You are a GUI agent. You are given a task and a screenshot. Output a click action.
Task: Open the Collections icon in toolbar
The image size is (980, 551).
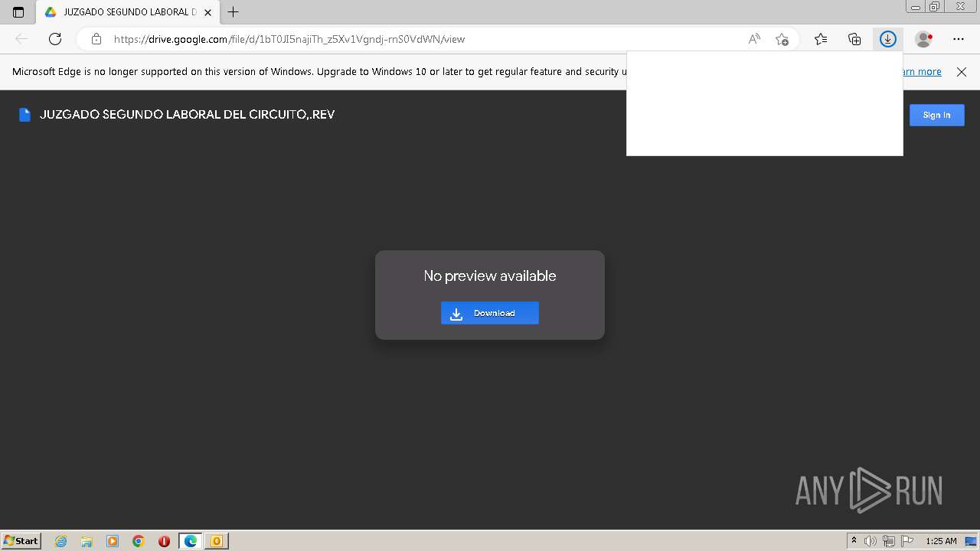point(854,39)
